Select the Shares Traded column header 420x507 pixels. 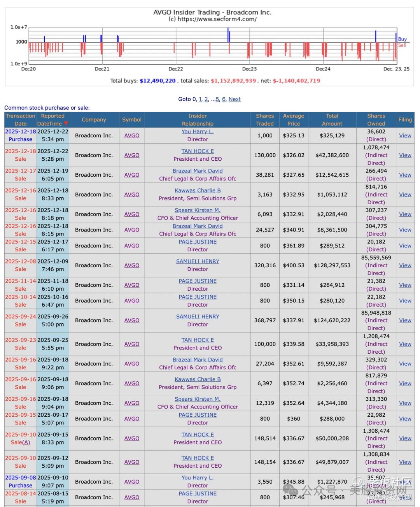click(x=265, y=120)
